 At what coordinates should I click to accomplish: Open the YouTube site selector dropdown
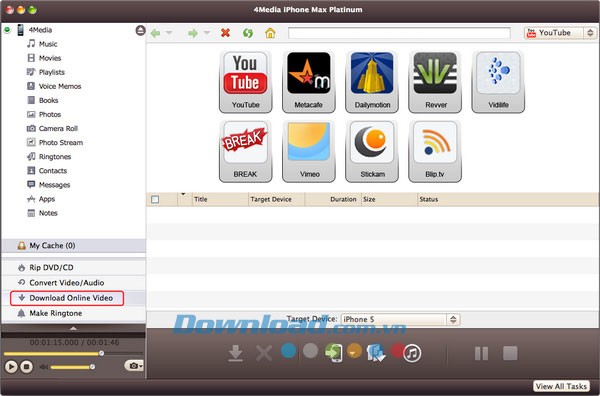point(560,33)
